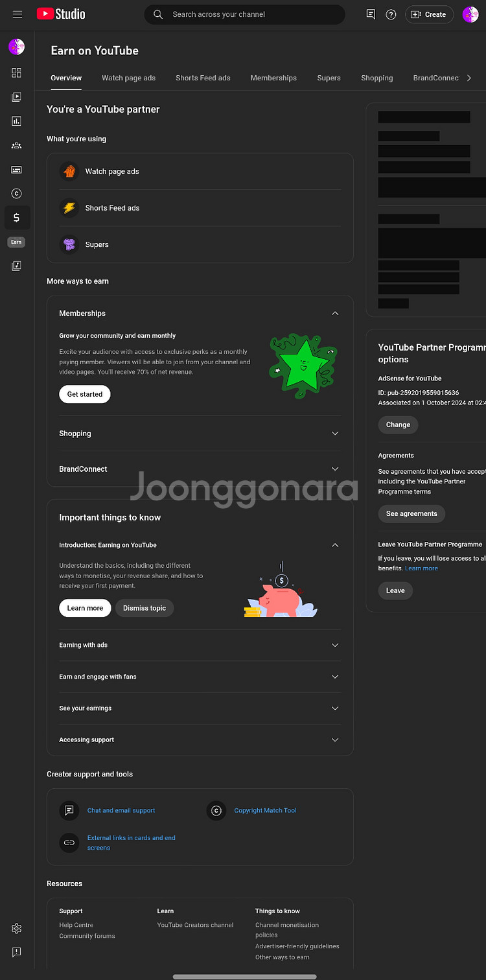Click Leave partner programme button
This screenshot has width=486, height=980.
[395, 590]
